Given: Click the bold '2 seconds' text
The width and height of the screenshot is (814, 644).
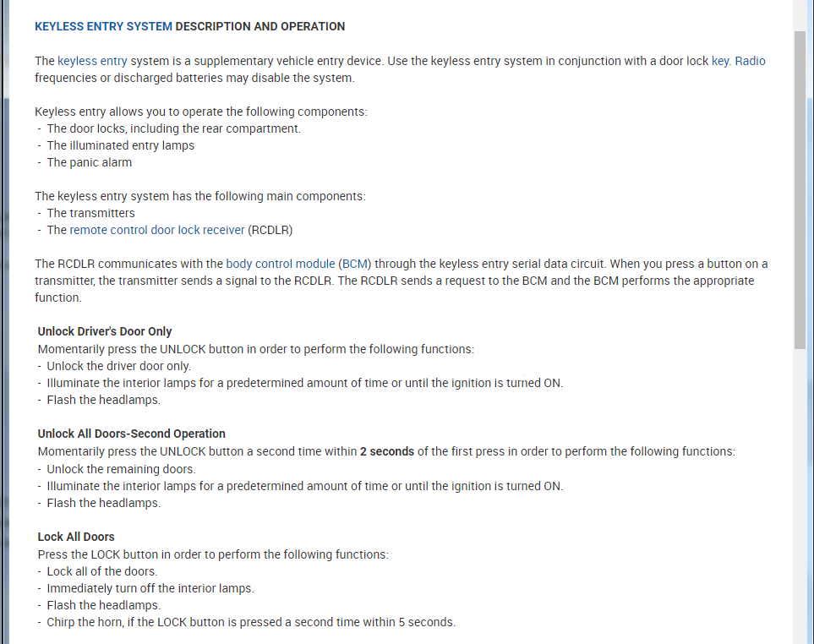Looking at the screenshot, I should (x=387, y=451).
